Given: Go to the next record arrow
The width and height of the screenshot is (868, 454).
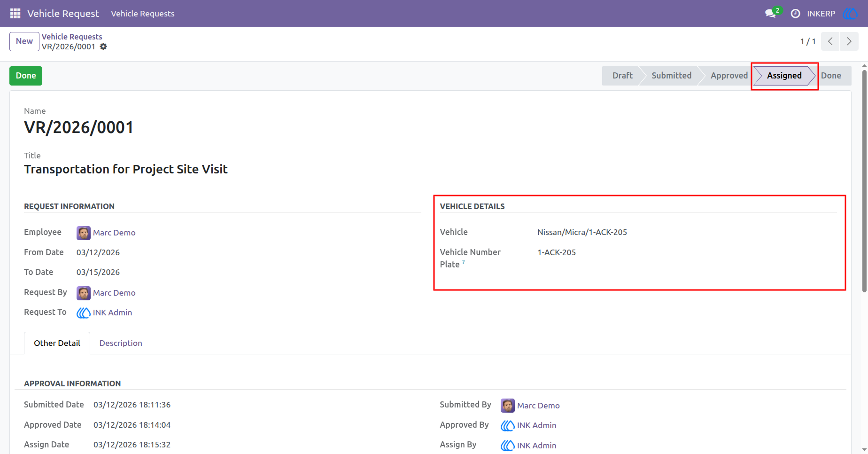Looking at the screenshot, I should (849, 41).
